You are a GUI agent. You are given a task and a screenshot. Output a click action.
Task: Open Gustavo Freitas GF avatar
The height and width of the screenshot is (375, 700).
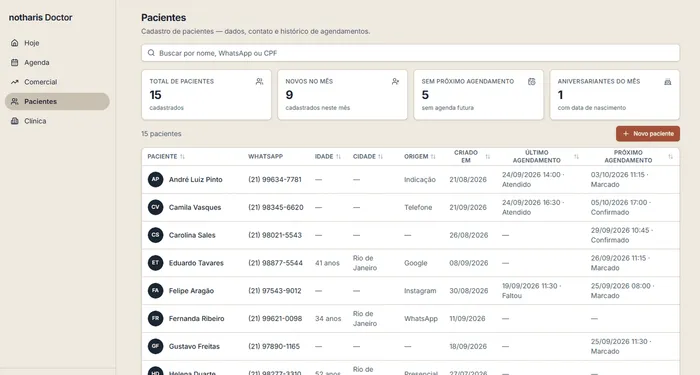[x=155, y=346]
